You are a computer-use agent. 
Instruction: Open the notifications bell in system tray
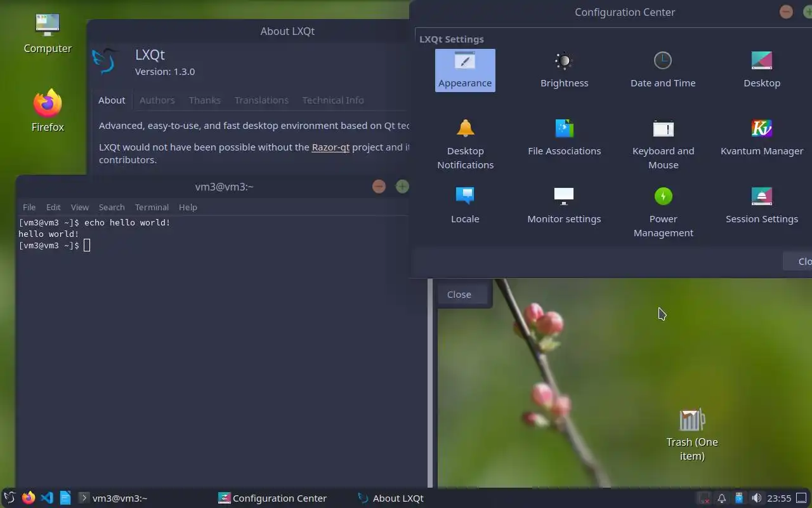click(x=722, y=498)
